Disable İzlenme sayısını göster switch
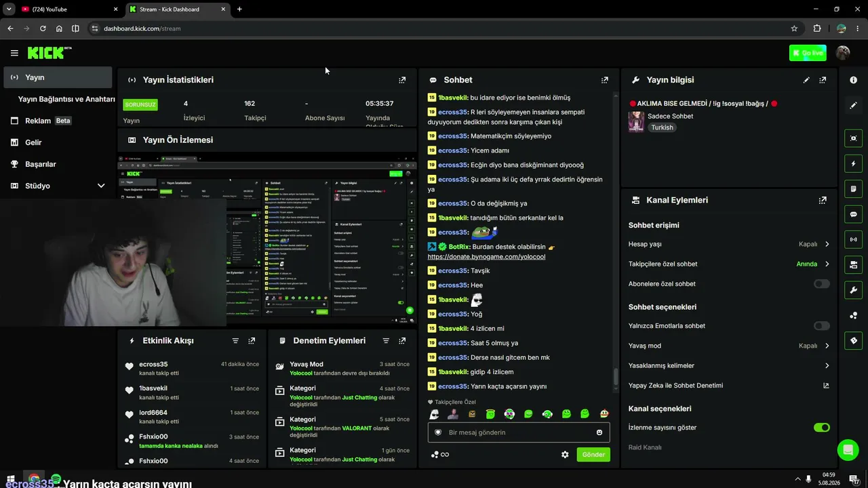 pyautogui.click(x=821, y=428)
